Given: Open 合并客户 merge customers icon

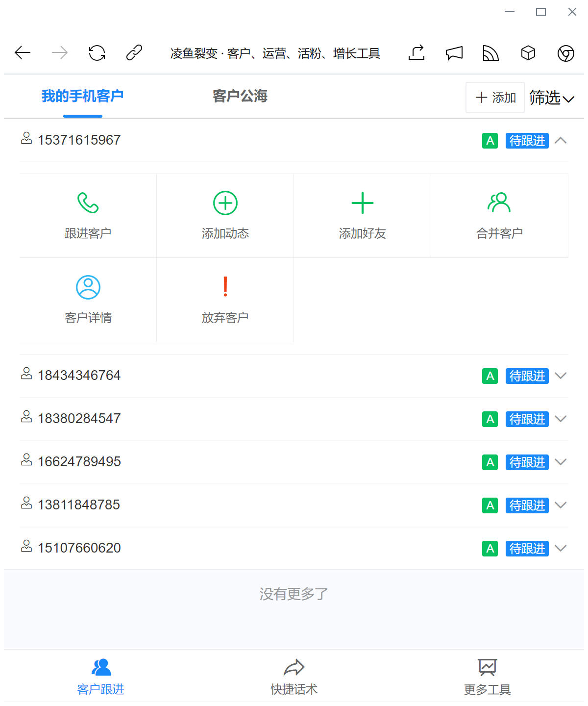Looking at the screenshot, I should coord(499,203).
